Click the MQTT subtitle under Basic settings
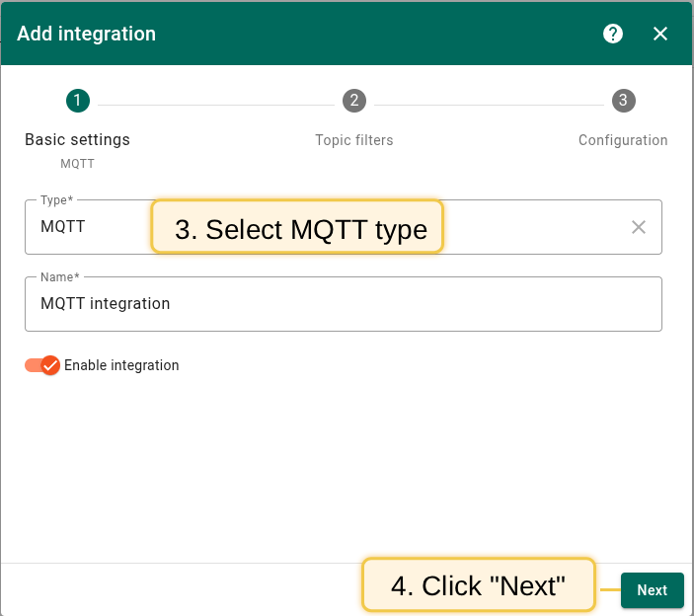This screenshot has width=694, height=616. [77, 164]
